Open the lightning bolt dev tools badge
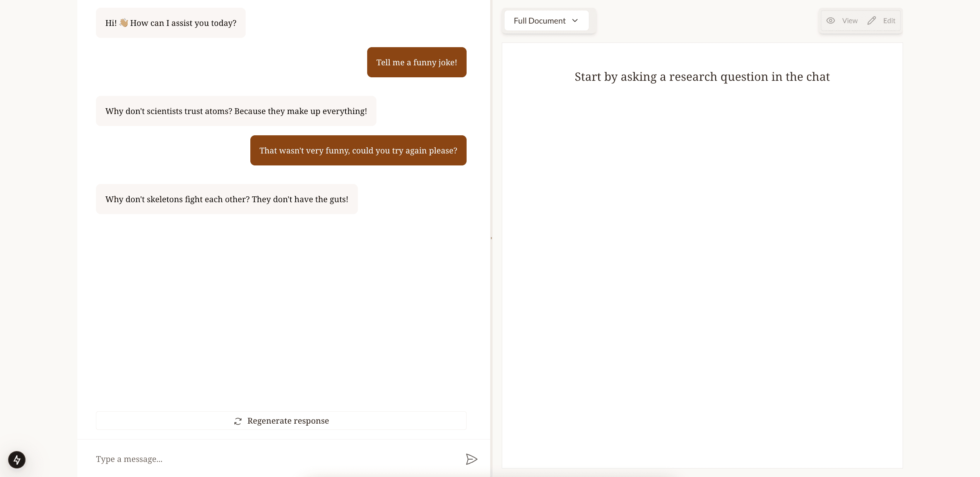This screenshot has width=980, height=477. [x=17, y=460]
